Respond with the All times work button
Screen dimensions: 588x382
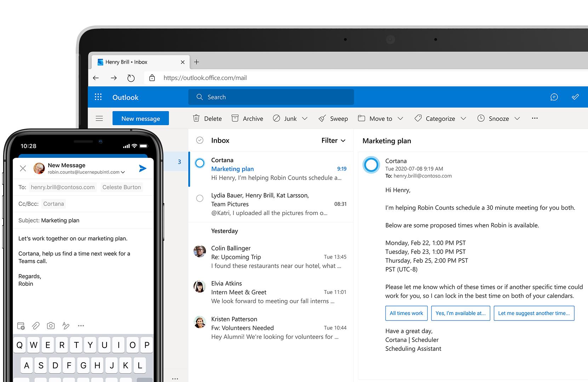pyautogui.click(x=406, y=313)
